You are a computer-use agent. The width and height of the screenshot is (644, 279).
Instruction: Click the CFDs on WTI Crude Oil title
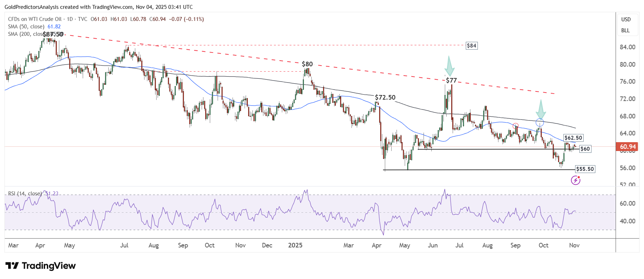point(35,19)
